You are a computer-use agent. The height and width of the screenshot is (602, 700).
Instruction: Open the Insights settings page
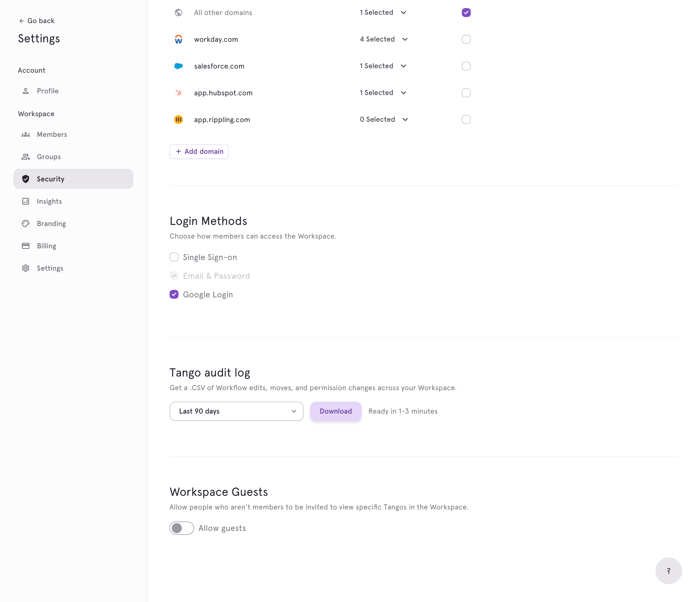73,201
